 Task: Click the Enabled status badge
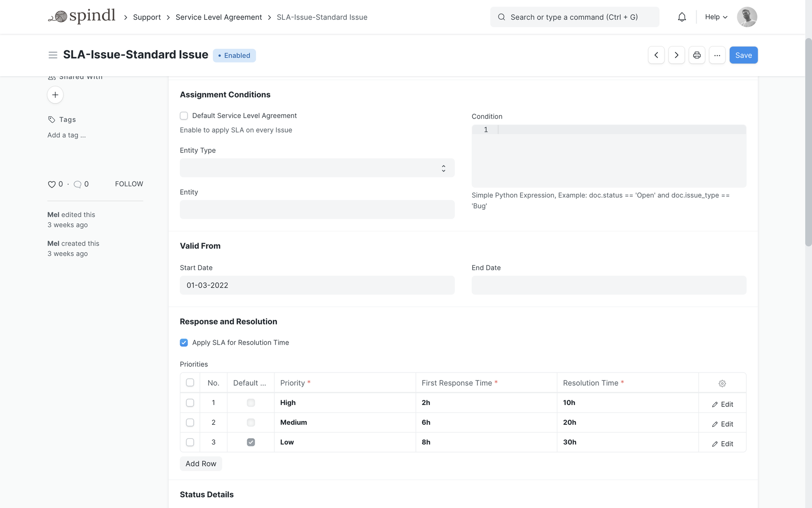(x=234, y=56)
